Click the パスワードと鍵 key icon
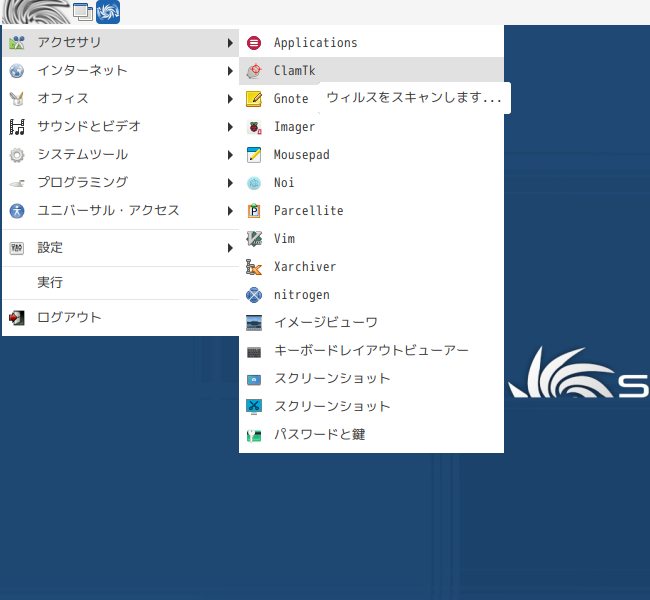The height and width of the screenshot is (600, 650). coord(254,435)
